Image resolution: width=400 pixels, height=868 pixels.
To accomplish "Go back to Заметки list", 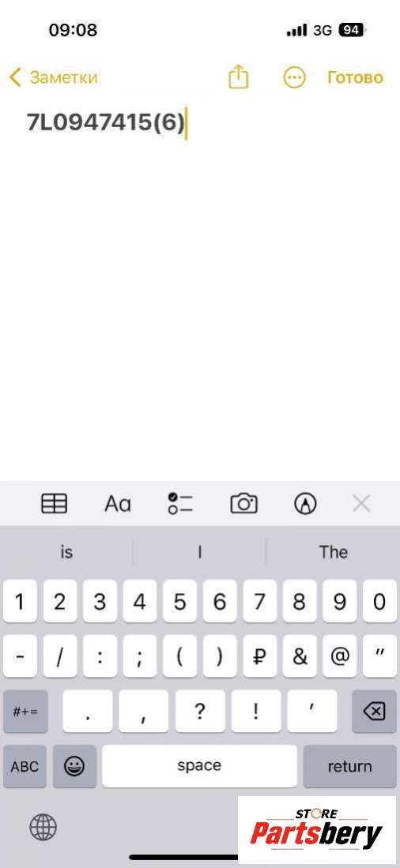I will pyautogui.click(x=54, y=77).
